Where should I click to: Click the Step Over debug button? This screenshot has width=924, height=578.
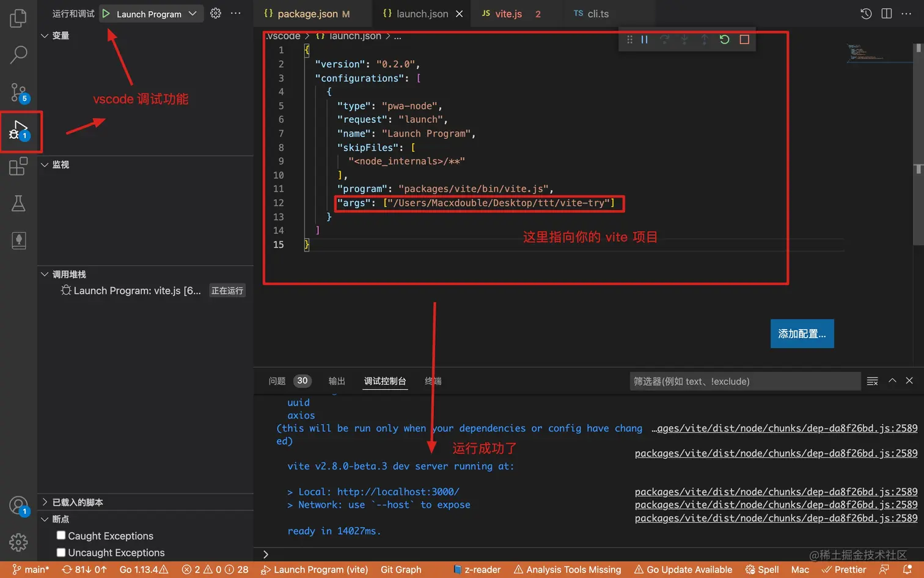point(664,39)
